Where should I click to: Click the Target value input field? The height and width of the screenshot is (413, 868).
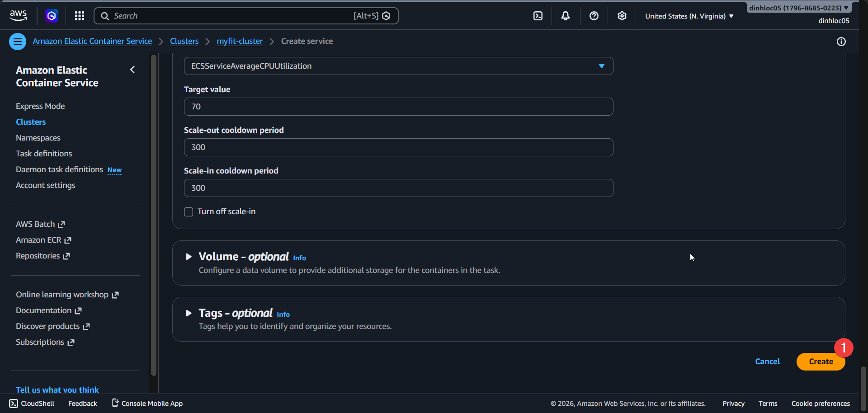[398, 107]
